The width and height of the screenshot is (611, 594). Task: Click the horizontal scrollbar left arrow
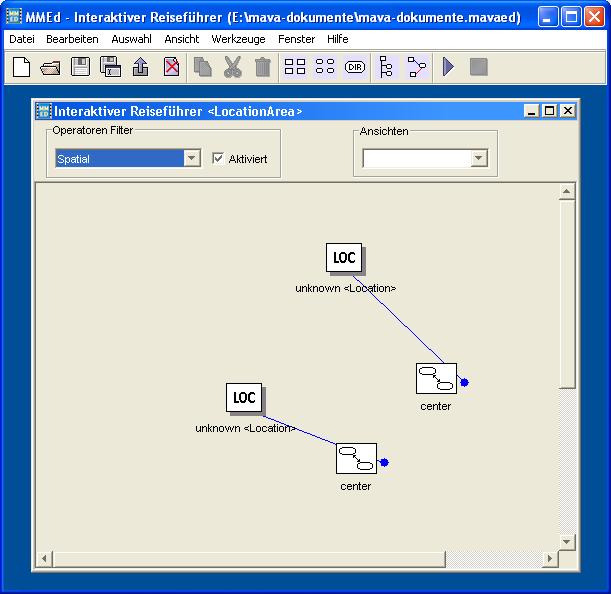(44, 559)
